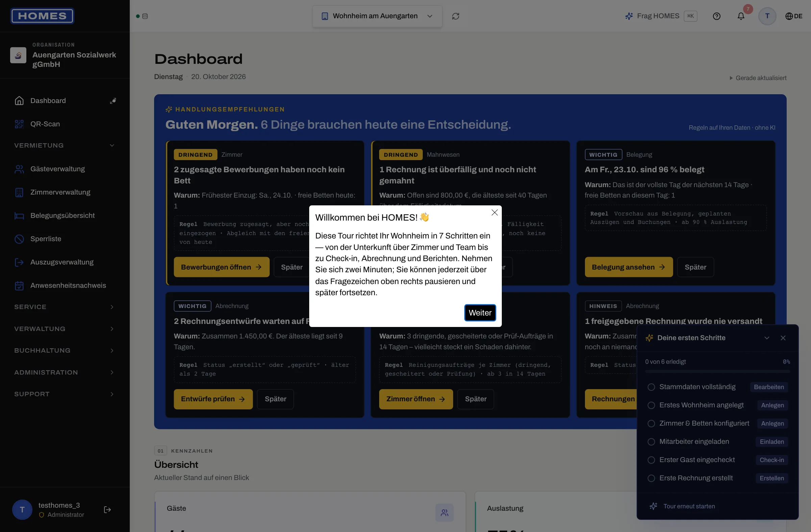Click Weiter in the welcome dialog
This screenshot has width=811, height=532.
coord(480,313)
